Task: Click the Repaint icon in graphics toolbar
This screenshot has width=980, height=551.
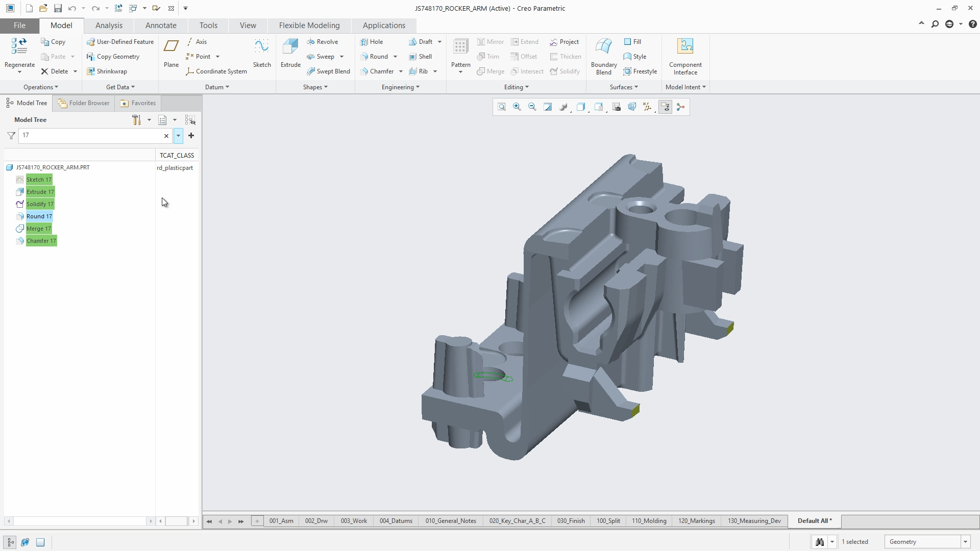Action: (x=548, y=107)
